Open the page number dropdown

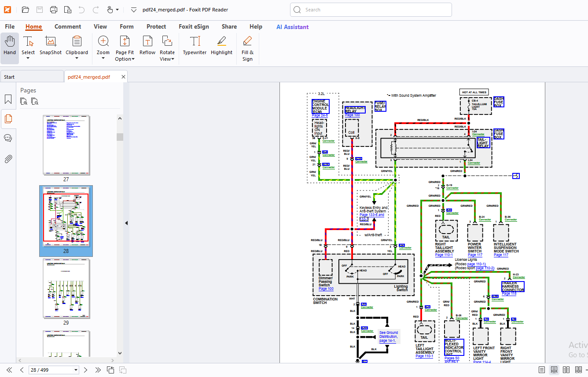click(x=76, y=370)
